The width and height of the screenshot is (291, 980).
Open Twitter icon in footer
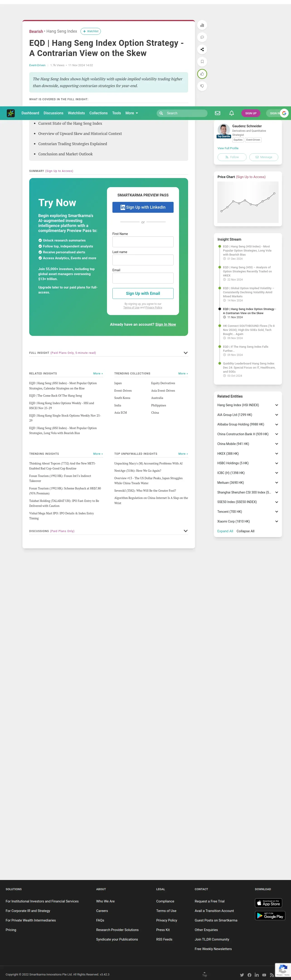(242, 975)
